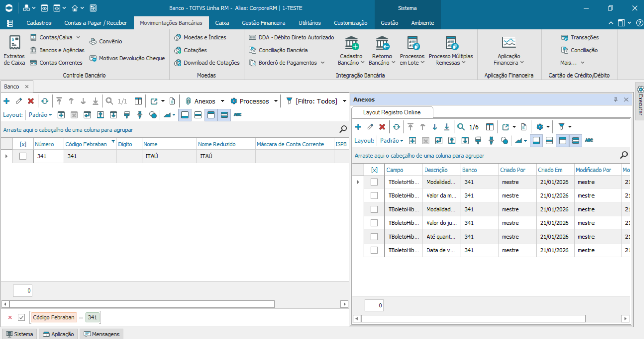
Task: Click Banco grid horizontal scrollbar
Action: click(x=142, y=304)
